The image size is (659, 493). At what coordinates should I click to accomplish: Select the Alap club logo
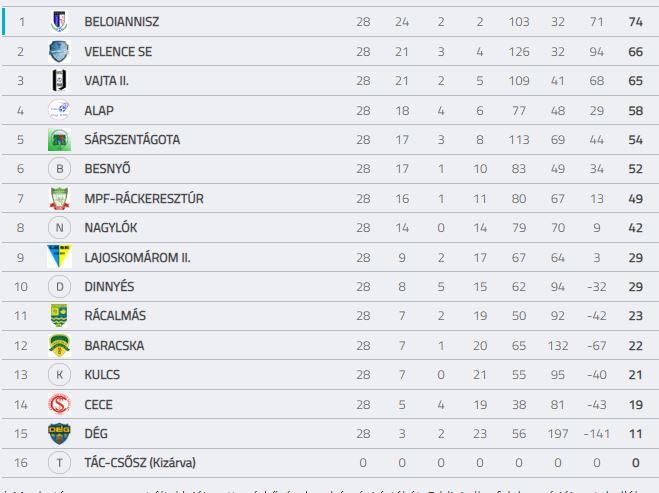click(59, 110)
